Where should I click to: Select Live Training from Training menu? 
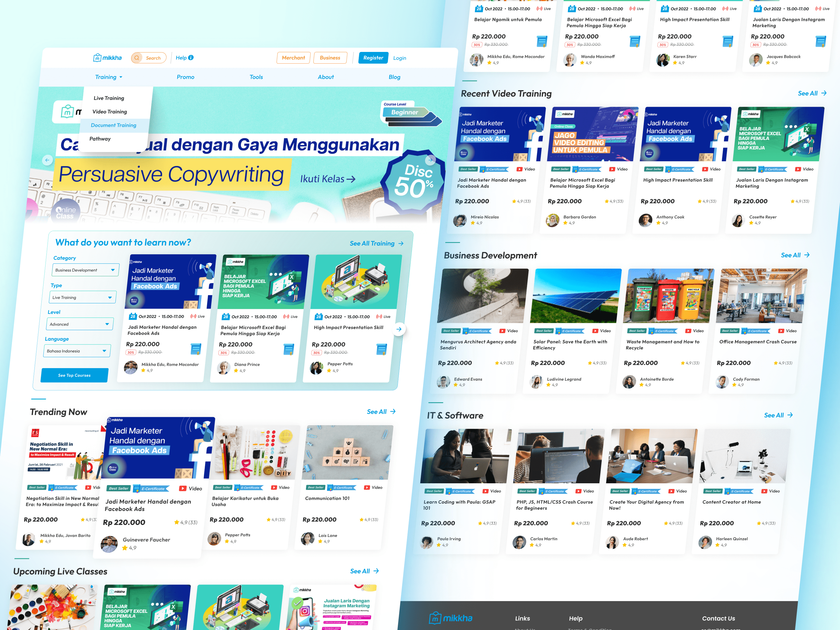(109, 98)
